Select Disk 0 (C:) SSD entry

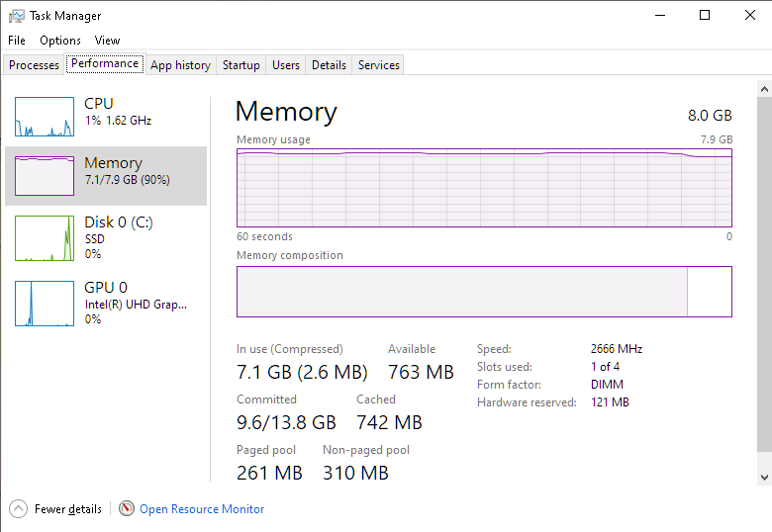[x=106, y=238]
